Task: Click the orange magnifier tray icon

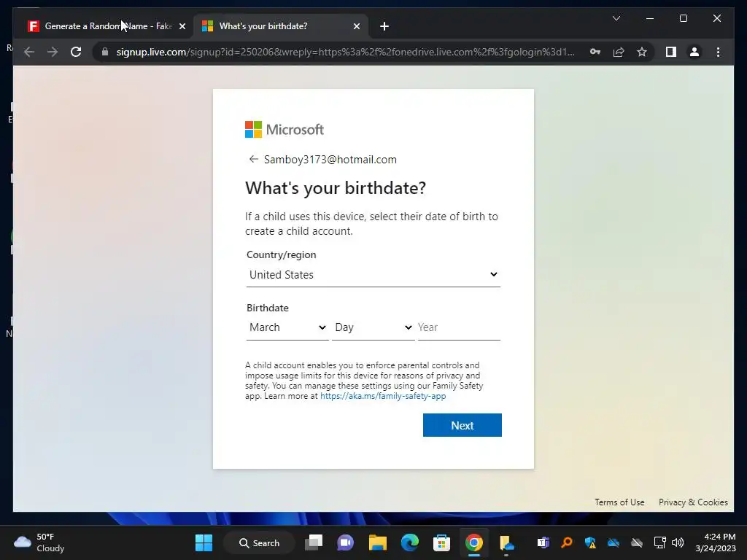Action: click(567, 542)
